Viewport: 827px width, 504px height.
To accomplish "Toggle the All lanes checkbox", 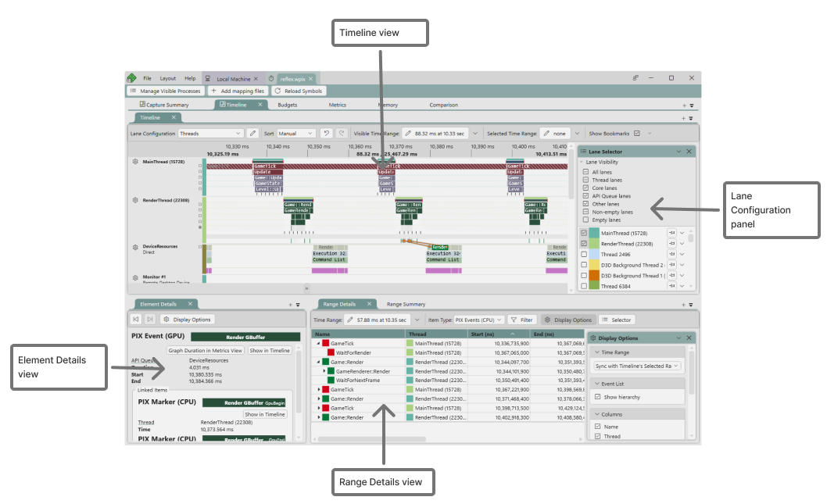I will (585, 172).
